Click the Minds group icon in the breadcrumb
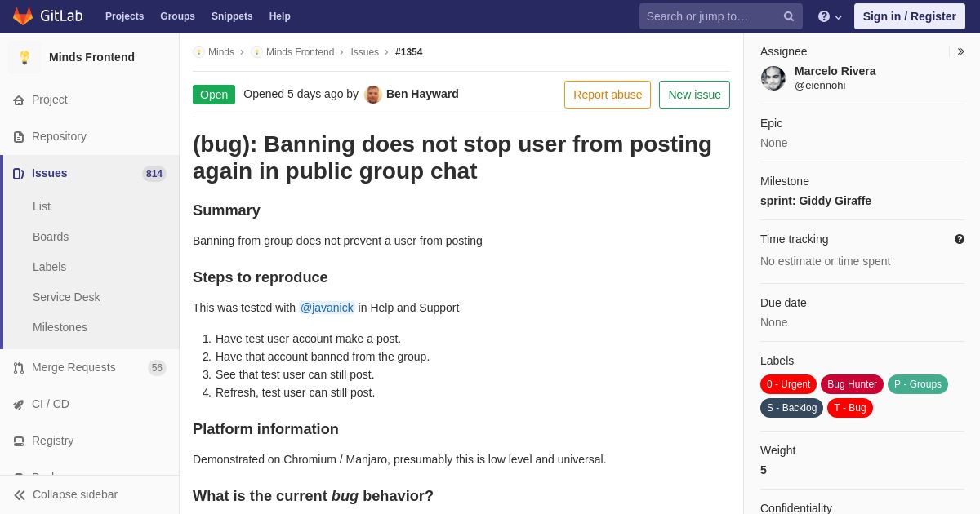Image resolution: width=980 pixels, height=514 pixels. tap(198, 52)
